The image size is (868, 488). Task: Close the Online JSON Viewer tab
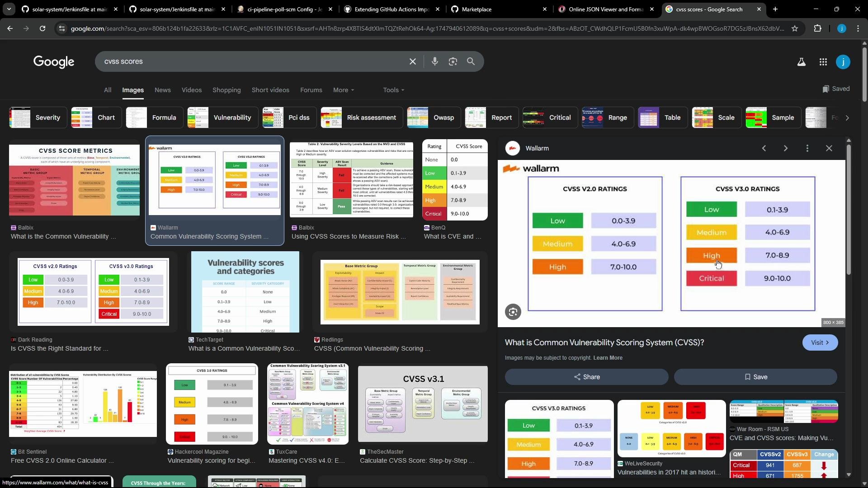pyautogui.click(x=651, y=9)
